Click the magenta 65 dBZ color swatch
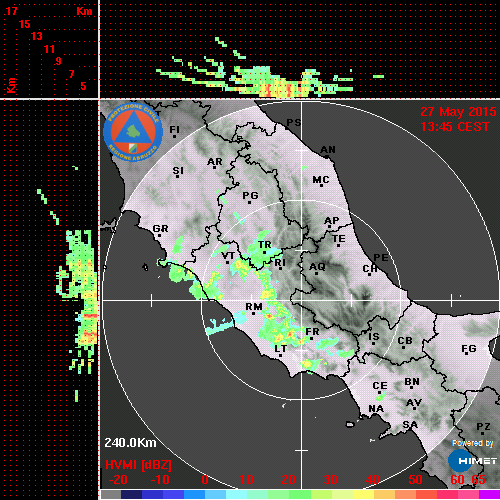 (x=489, y=494)
